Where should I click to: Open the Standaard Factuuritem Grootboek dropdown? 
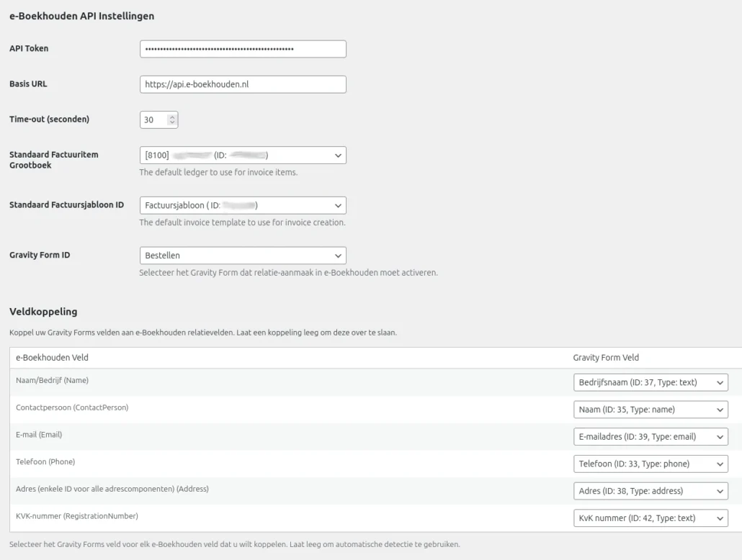click(242, 155)
